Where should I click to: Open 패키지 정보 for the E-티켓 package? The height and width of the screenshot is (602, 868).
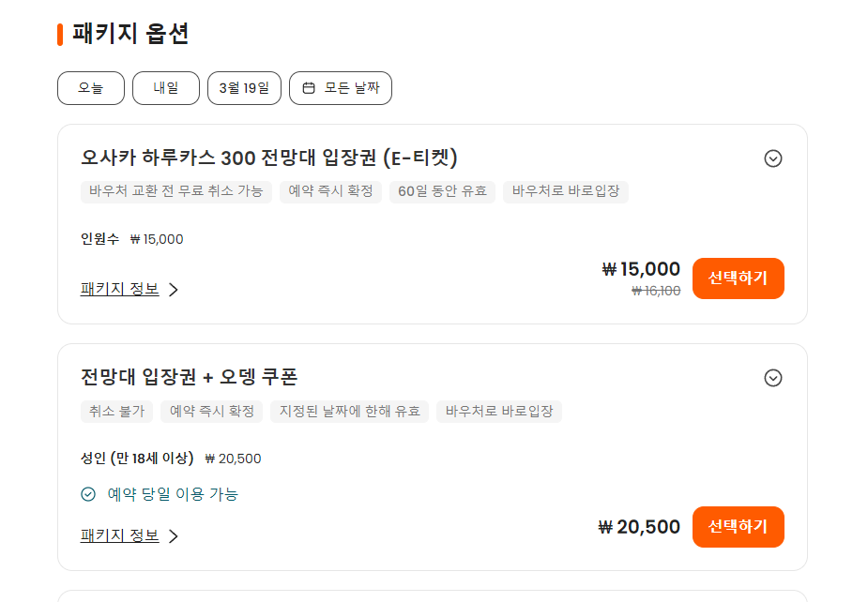point(120,290)
